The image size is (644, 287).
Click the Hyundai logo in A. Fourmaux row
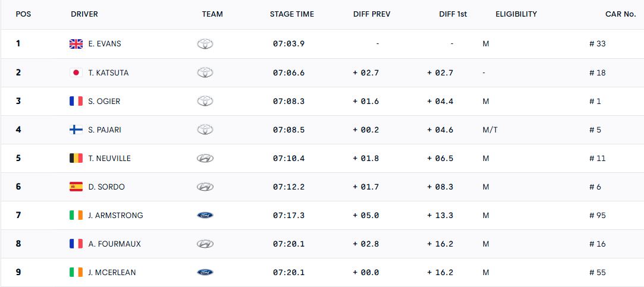tap(205, 244)
